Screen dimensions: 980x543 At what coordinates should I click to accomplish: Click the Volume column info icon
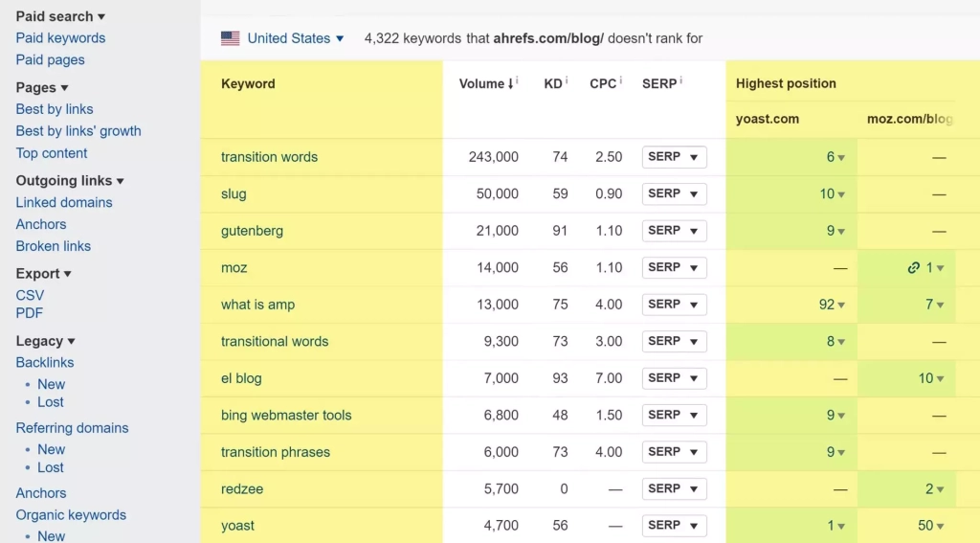click(x=517, y=80)
